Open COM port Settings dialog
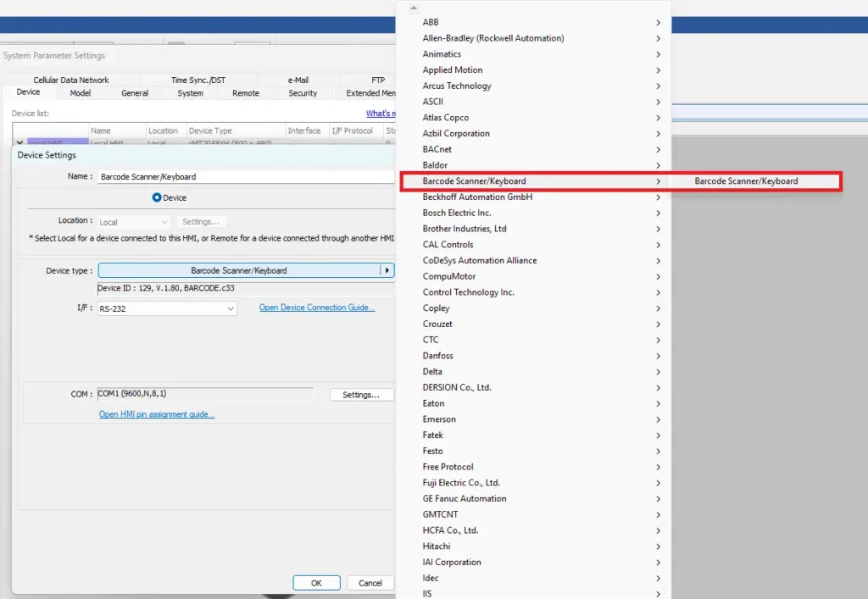 tap(361, 394)
